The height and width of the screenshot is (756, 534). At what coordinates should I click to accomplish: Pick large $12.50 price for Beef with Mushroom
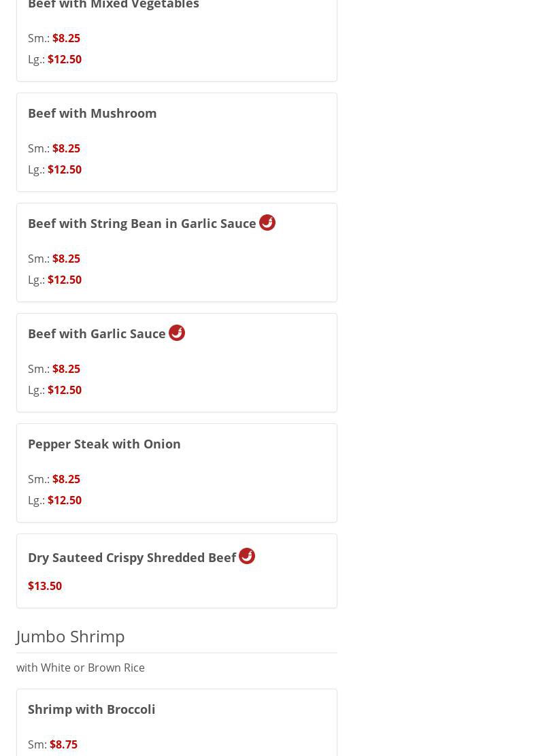(65, 169)
